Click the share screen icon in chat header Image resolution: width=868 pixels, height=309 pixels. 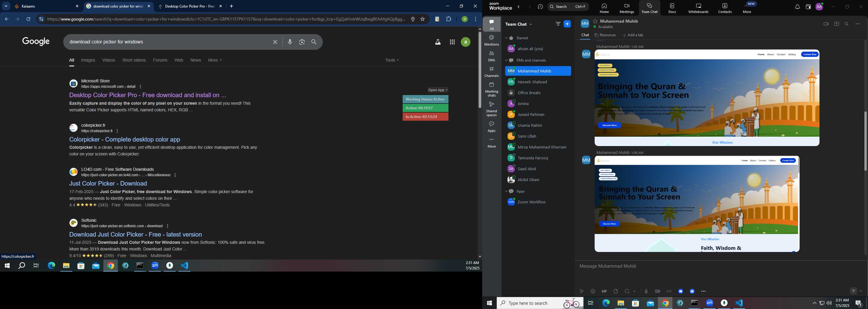(x=836, y=24)
